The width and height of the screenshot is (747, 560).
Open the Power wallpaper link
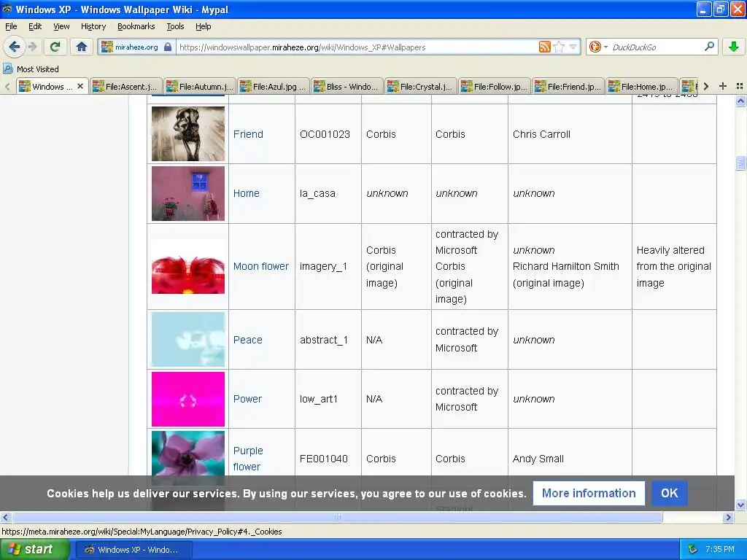[x=247, y=399]
